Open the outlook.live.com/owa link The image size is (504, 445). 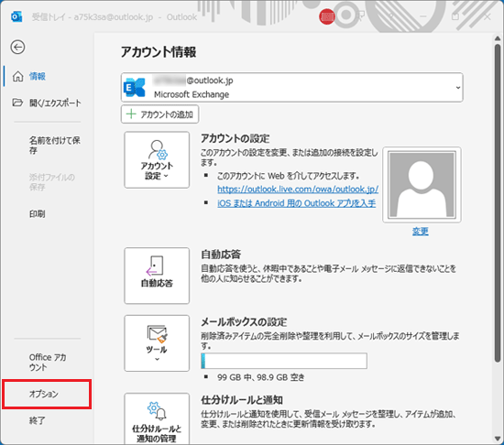point(298,190)
